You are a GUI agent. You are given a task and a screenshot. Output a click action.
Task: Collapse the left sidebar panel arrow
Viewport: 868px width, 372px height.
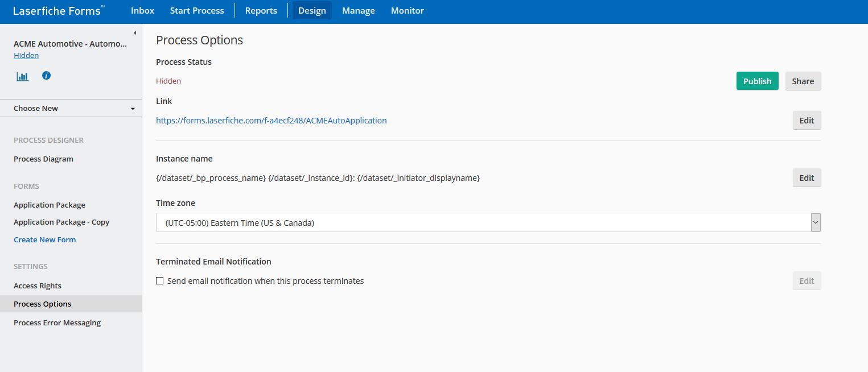[135, 33]
